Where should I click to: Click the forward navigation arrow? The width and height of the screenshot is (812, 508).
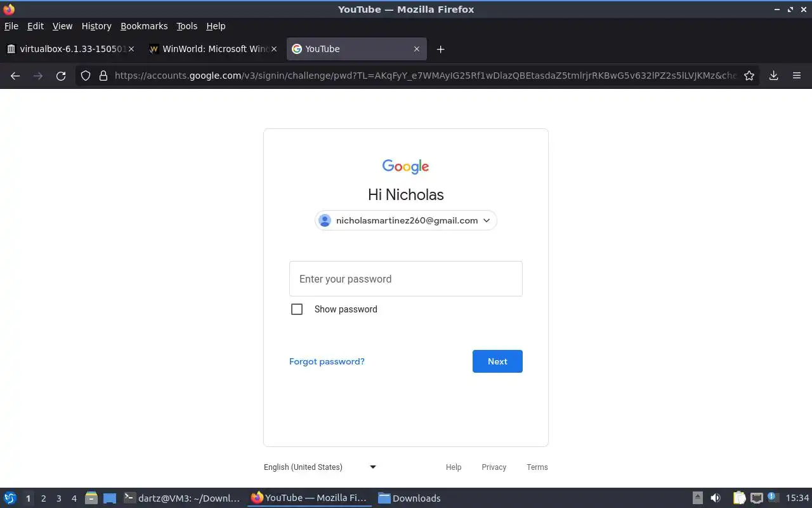coord(38,76)
